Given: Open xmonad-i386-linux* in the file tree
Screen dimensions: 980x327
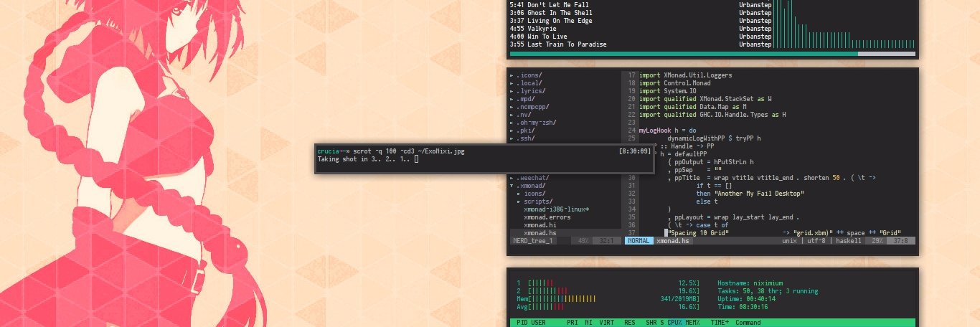Looking at the screenshot, I should click(x=557, y=209).
